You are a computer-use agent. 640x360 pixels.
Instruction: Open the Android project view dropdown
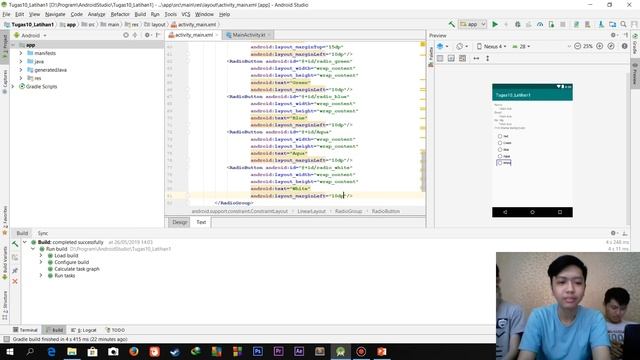tap(30, 36)
